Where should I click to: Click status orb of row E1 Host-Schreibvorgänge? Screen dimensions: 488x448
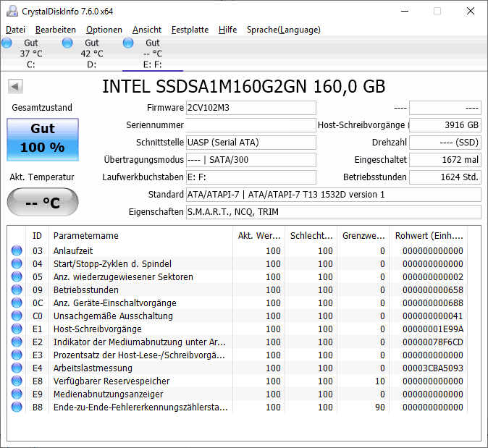(17, 329)
